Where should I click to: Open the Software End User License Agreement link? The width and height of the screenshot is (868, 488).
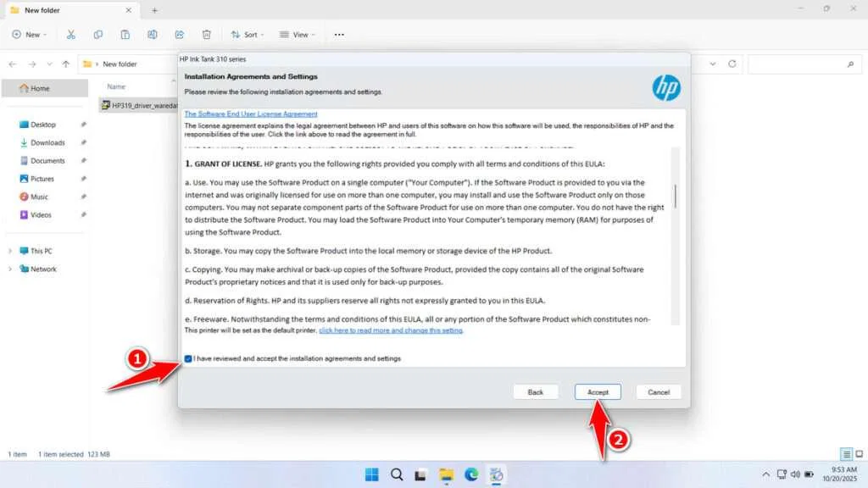point(251,114)
